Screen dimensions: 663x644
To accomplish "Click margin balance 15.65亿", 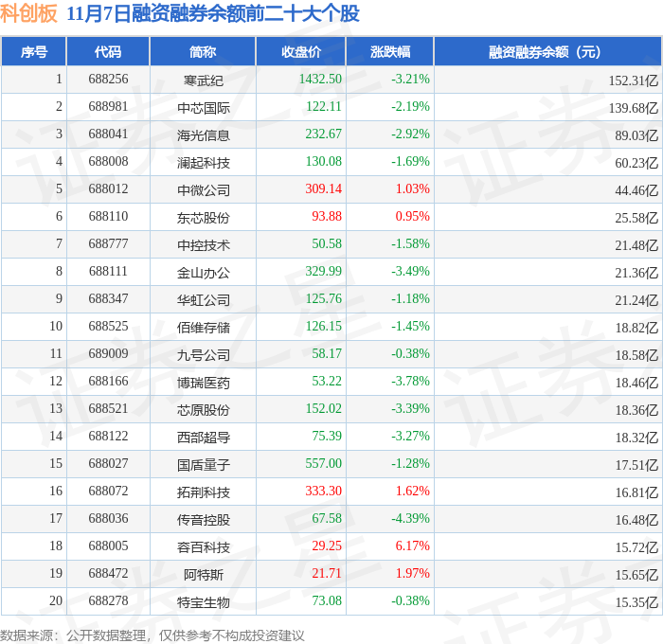I will 636,575.
